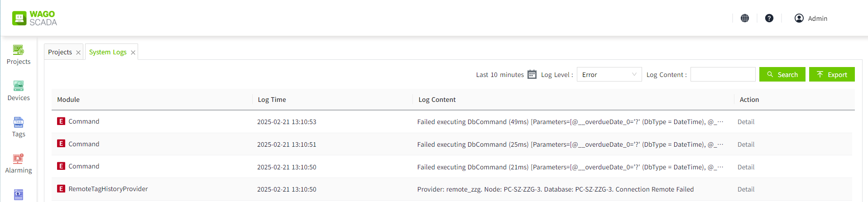This screenshot has height=202, width=868.
Task: Focus the Log Content input field
Action: pyautogui.click(x=723, y=74)
